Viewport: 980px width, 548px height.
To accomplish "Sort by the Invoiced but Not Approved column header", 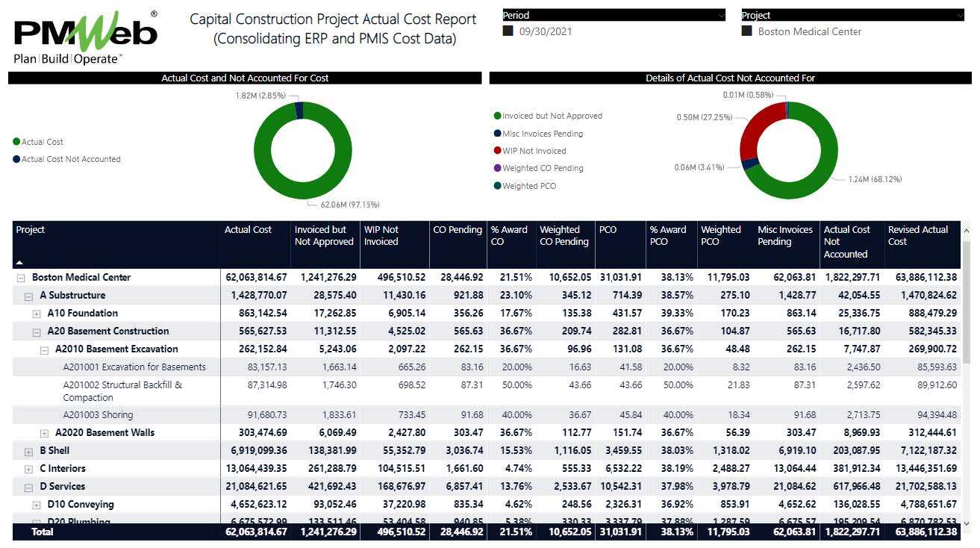I will point(323,235).
